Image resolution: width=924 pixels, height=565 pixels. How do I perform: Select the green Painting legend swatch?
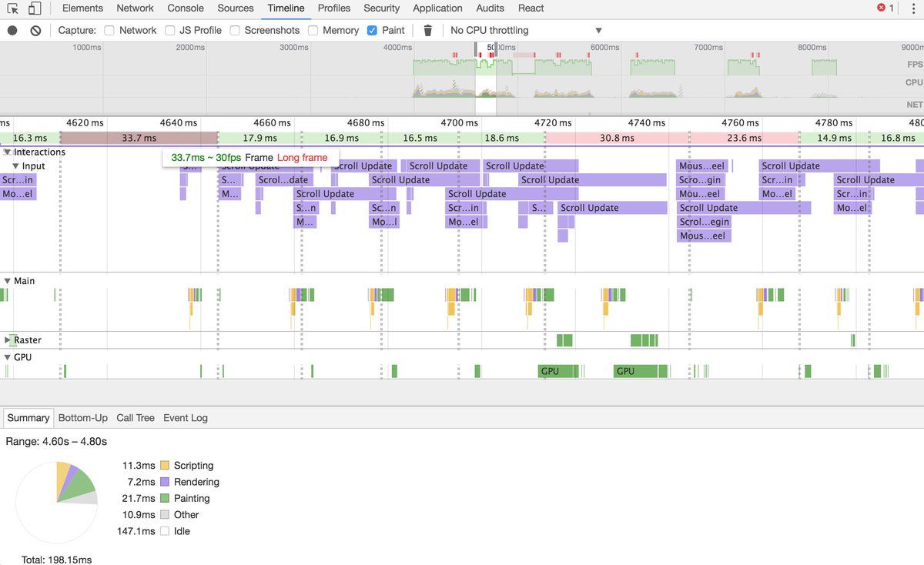[x=165, y=499]
